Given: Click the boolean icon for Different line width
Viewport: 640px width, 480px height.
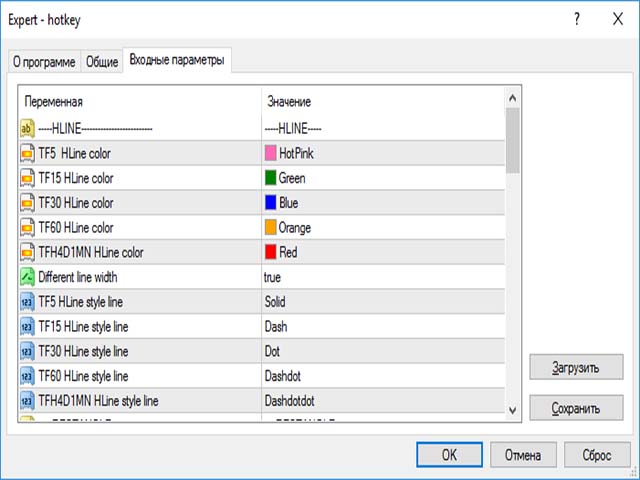Looking at the screenshot, I should [28, 277].
